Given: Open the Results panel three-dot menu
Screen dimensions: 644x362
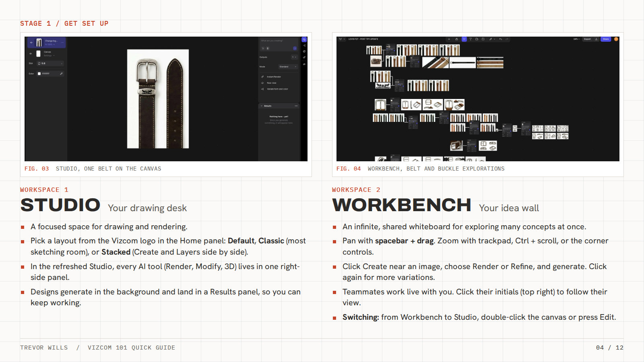Looking at the screenshot, I should coord(296,106).
